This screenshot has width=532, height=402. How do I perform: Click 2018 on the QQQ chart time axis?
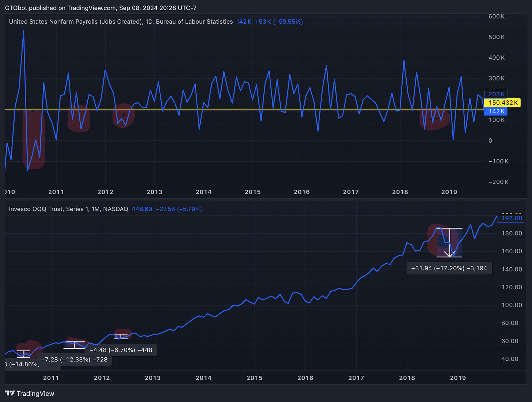pyautogui.click(x=407, y=378)
